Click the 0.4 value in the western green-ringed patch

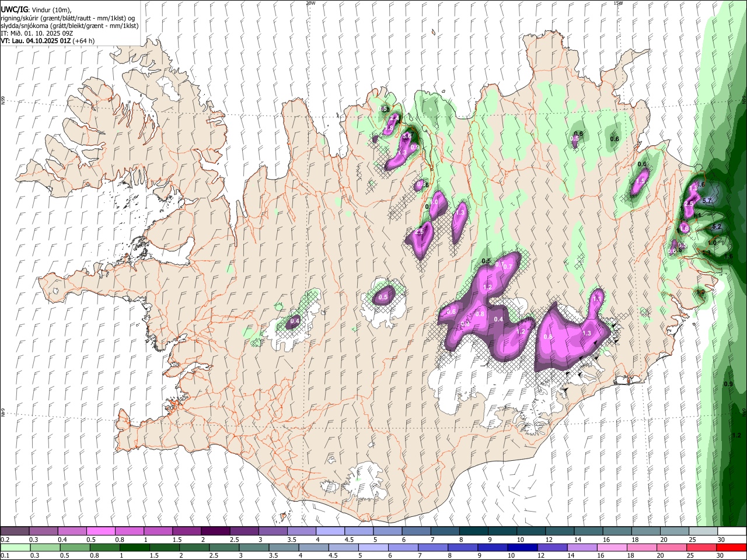click(295, 321)
